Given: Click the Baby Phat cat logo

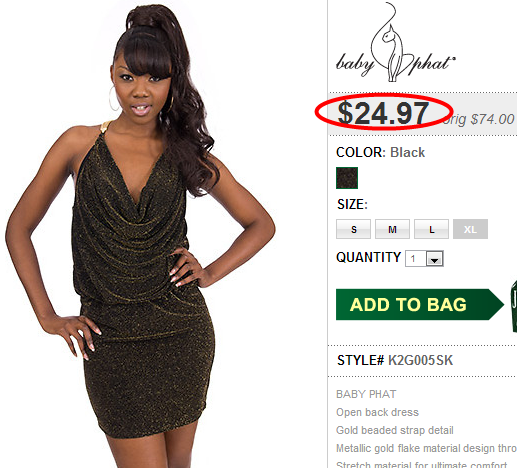Looking at the screenshot, I should coord(396,42).
